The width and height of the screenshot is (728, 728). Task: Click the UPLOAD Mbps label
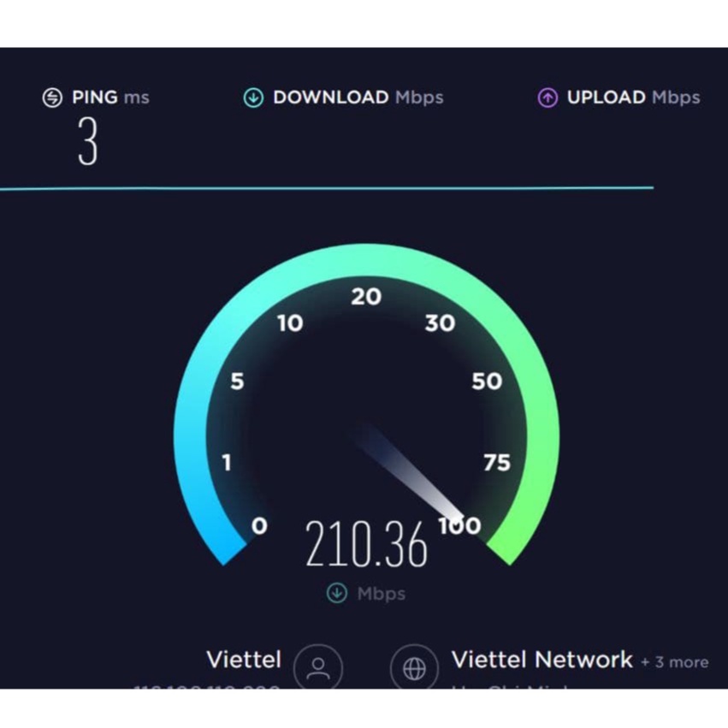pyautogui.click(x=633, y=98)
